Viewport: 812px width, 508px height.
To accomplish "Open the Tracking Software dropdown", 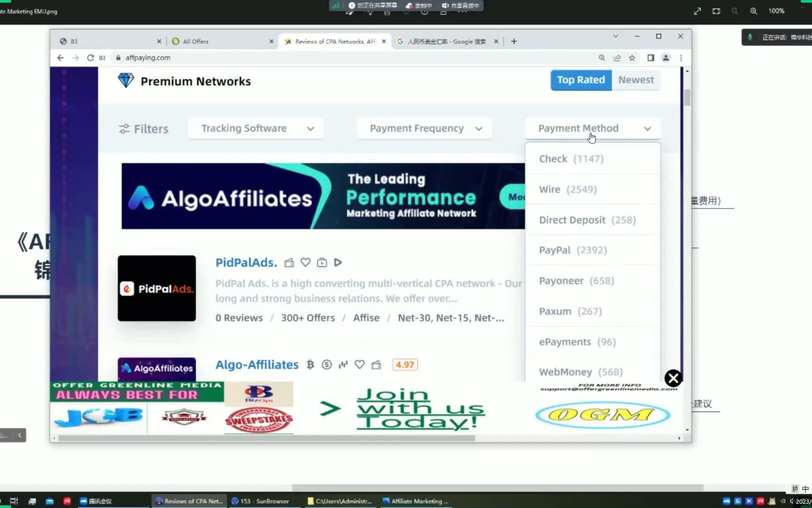I will click(256, 128).
